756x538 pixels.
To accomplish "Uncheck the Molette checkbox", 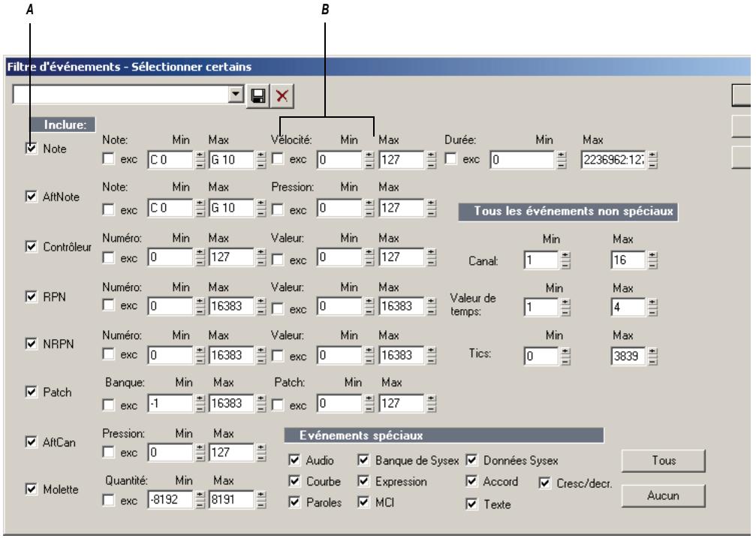I will (31, 489).
